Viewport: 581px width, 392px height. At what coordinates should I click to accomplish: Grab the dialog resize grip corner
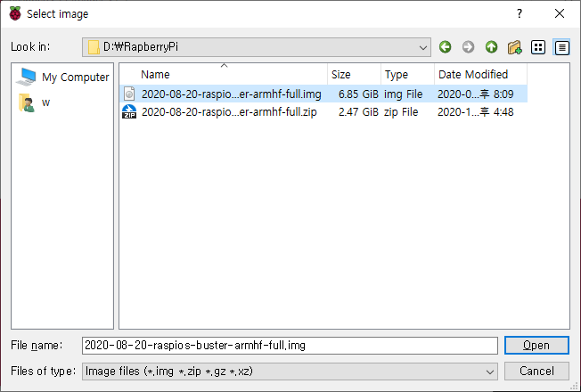574,386
